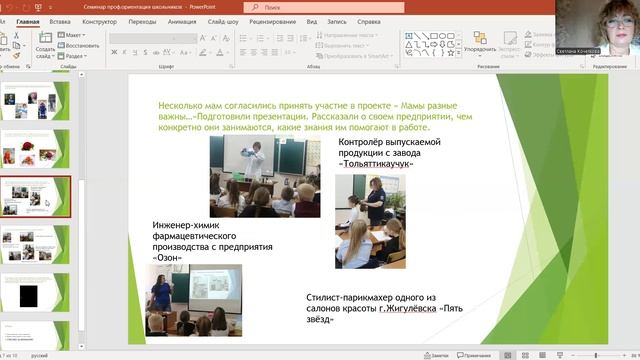Select the rectangle shape in gallery

pos(434,36)
